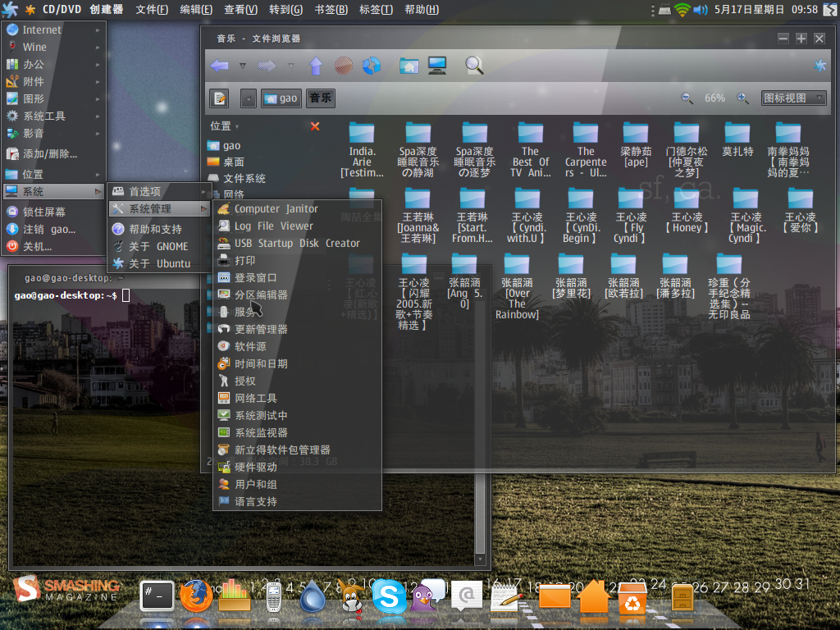Go forward using the file browser's right arrow
The height and width of the screenshot is (630, 840).
point(267,66)
